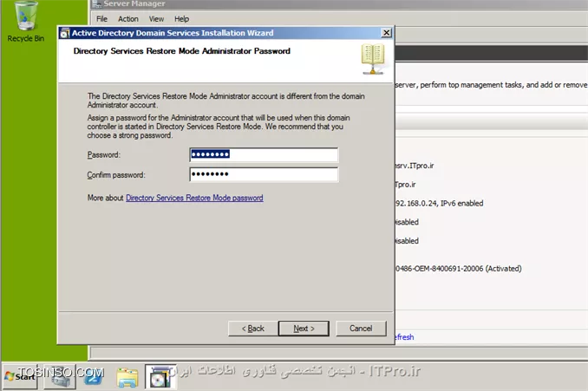Click the Refresh link in Server Manager
588x391 pixels.
(405, 337)
